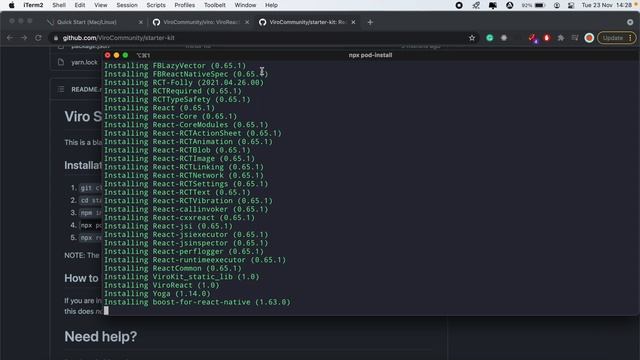Click terminal line Installing ViroKit_static_lib (1.0)

pos(182,277)
